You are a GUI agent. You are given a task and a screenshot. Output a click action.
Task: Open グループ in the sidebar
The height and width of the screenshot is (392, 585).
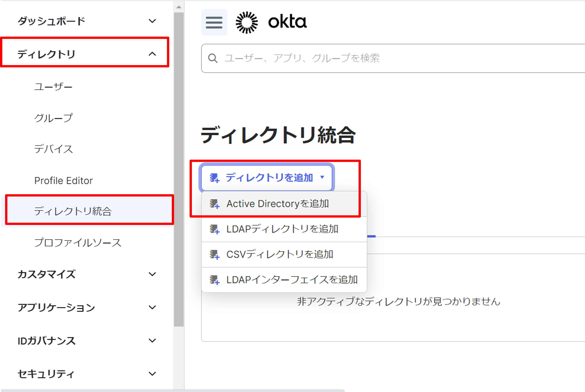53,118
